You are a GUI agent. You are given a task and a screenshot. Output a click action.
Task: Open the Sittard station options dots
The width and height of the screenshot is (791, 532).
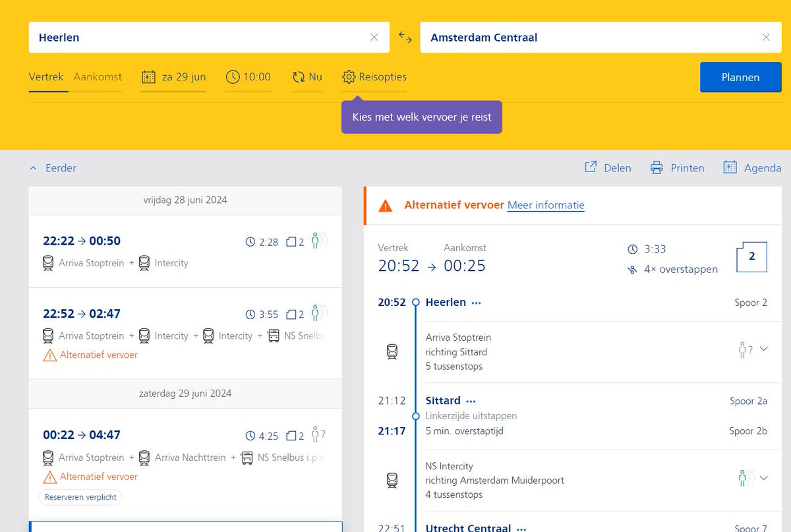coord(471,401)
